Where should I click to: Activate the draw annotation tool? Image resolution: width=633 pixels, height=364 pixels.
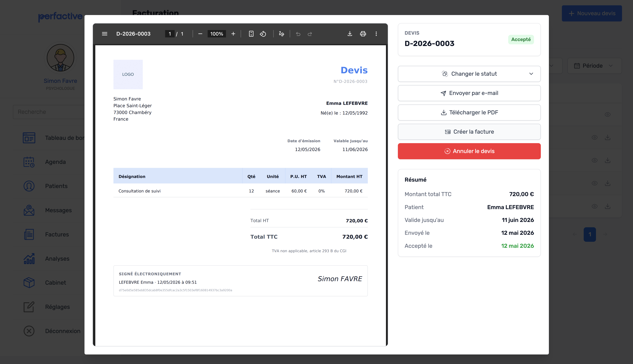(x=282, y=34)
